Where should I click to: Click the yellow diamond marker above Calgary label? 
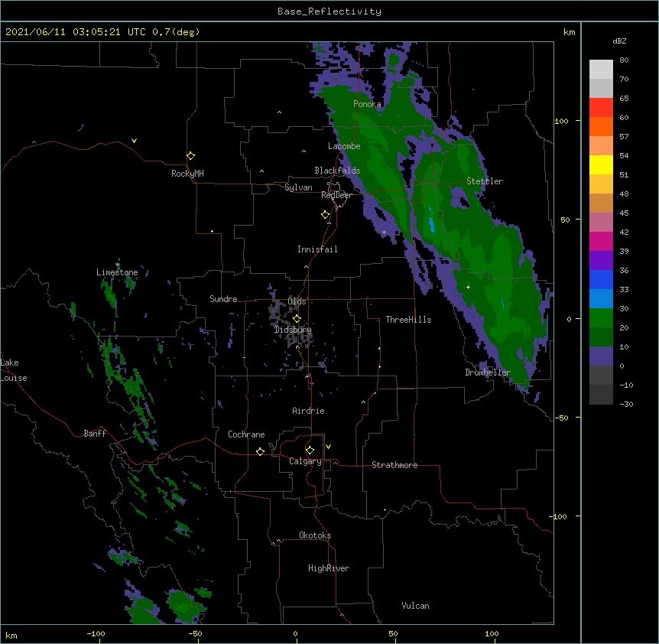[x=310, y=450]
